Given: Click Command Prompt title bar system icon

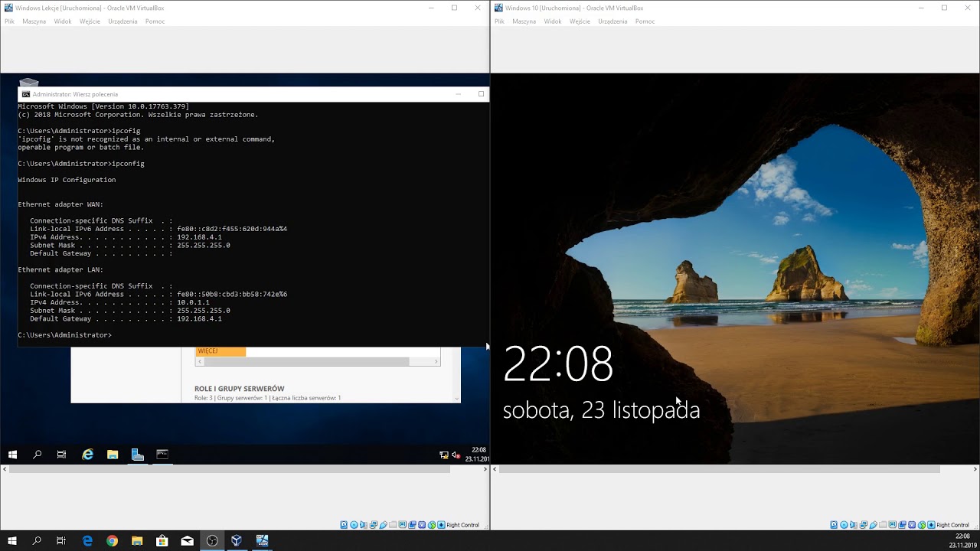Looking at the screenshot, I should (x=26, y=94).
